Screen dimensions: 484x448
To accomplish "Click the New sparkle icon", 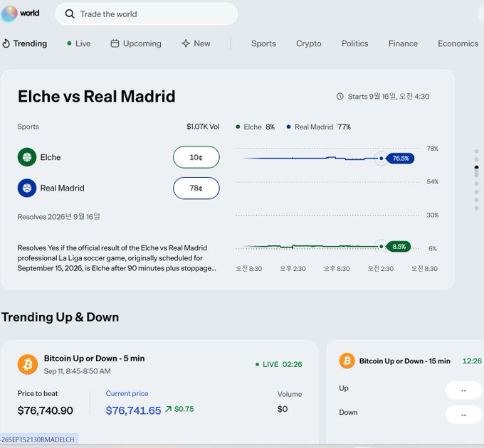I will [186, 43].
